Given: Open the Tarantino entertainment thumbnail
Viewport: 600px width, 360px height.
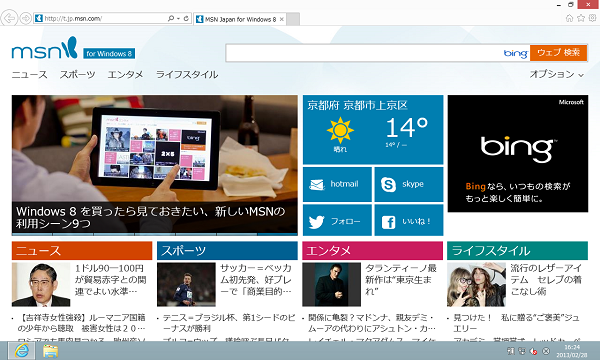Looking at the screenshot, I should click(331, 284).
